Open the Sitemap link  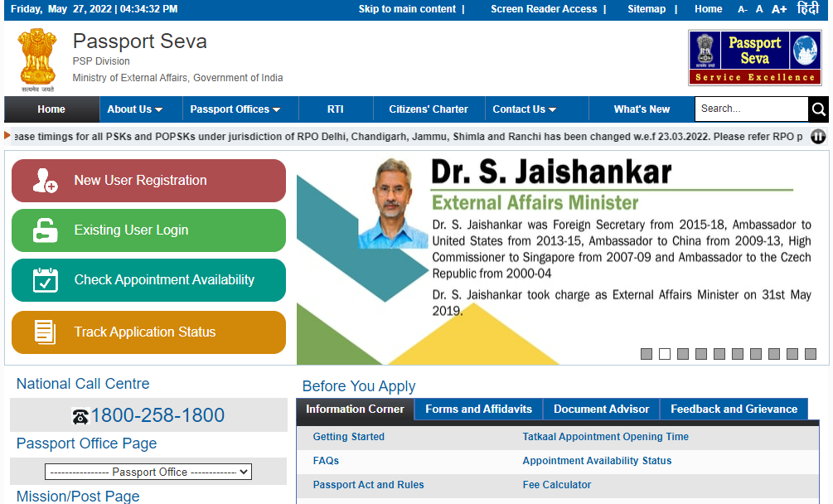pyautogui.click(x=647, y=9)
